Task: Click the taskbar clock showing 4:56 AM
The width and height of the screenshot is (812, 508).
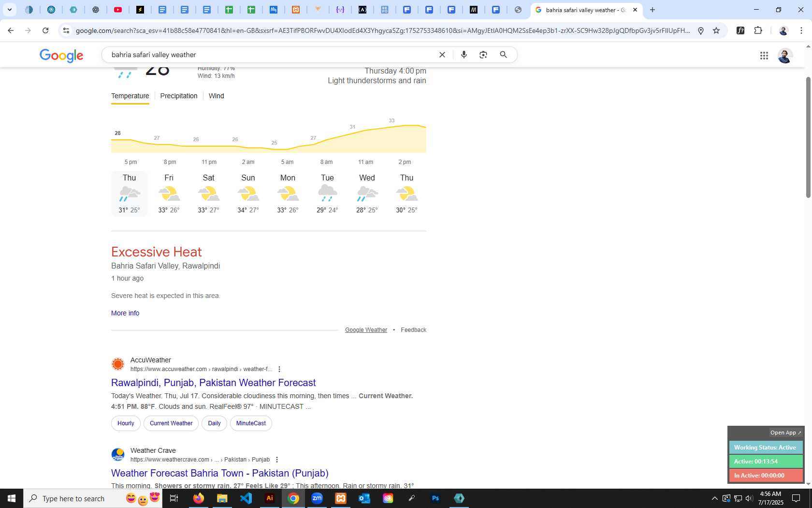Action: click(x=770, y=498)
